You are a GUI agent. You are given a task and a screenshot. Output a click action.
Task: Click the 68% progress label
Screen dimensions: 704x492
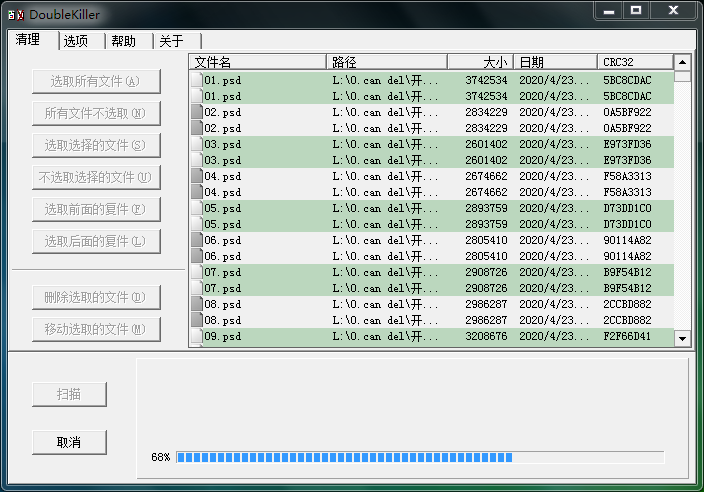point(161,457)
